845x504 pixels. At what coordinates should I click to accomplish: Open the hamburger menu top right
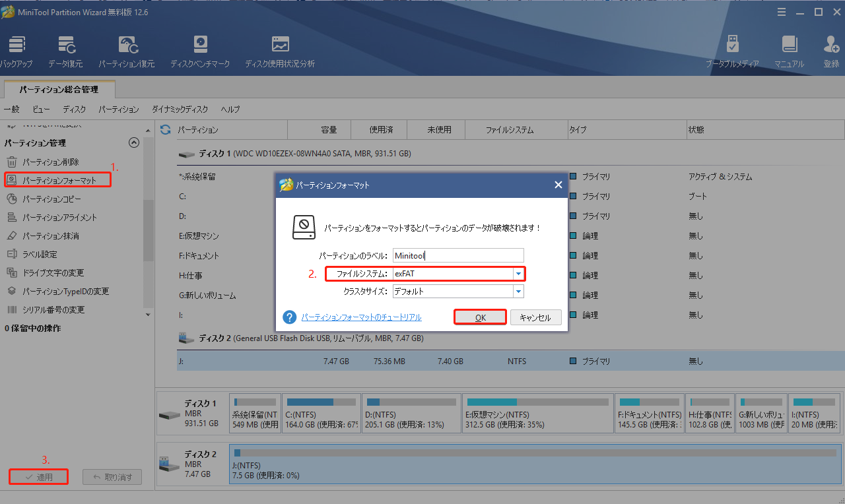click(781, 11)
